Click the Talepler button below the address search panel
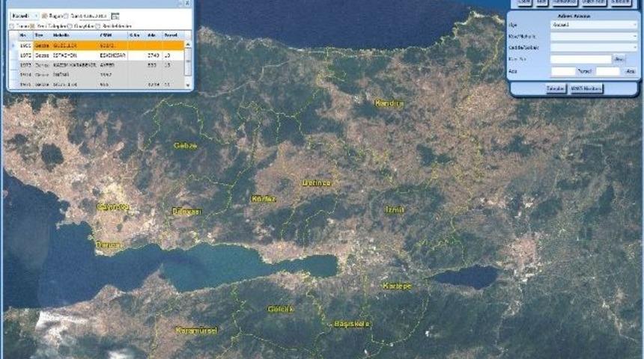644x359 pixels. (556, 88)
